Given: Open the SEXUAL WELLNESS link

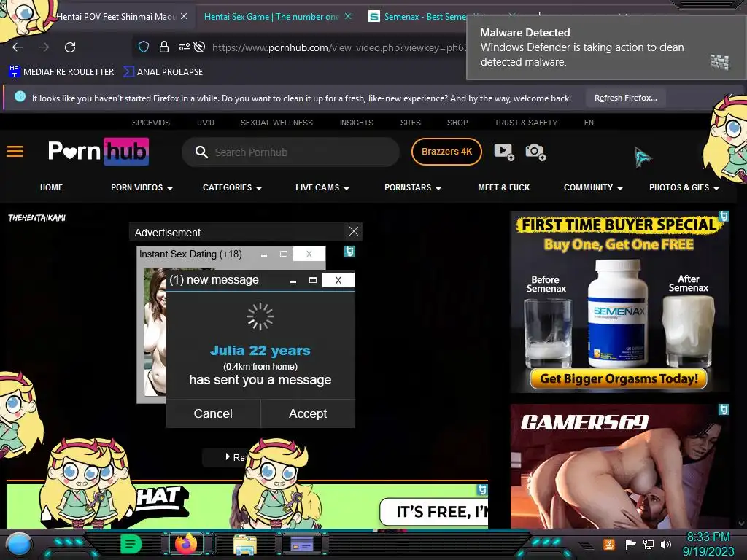Looking at the screenshot, I should 276,122.
